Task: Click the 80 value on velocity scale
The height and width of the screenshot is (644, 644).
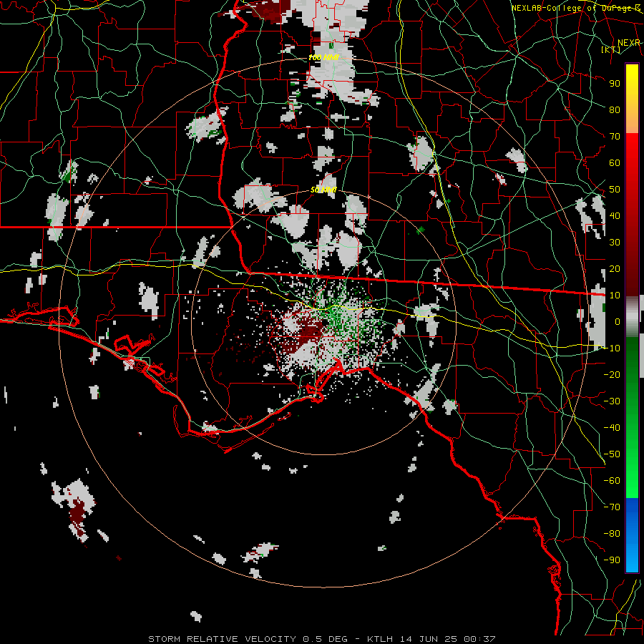Action: point(615,110)
